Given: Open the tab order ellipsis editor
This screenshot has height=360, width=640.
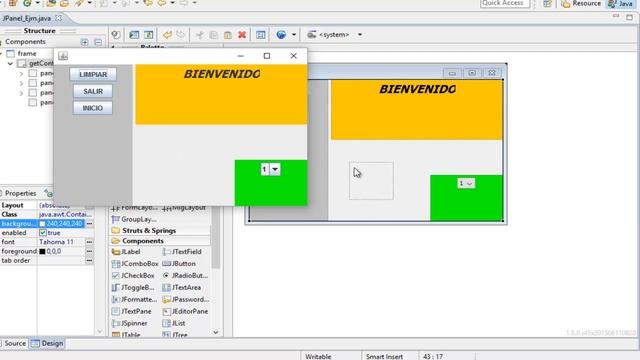Looking at the screenshot, I should [89, 260].
